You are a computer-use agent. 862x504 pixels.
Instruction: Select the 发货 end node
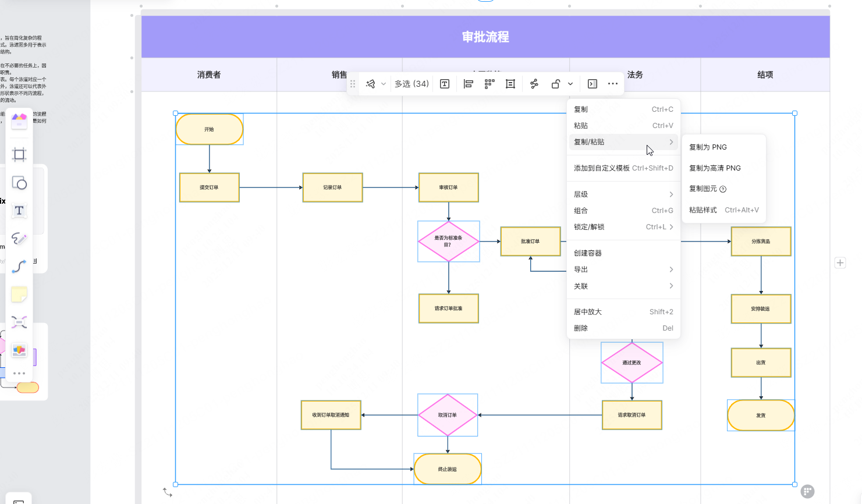(761, 416)
